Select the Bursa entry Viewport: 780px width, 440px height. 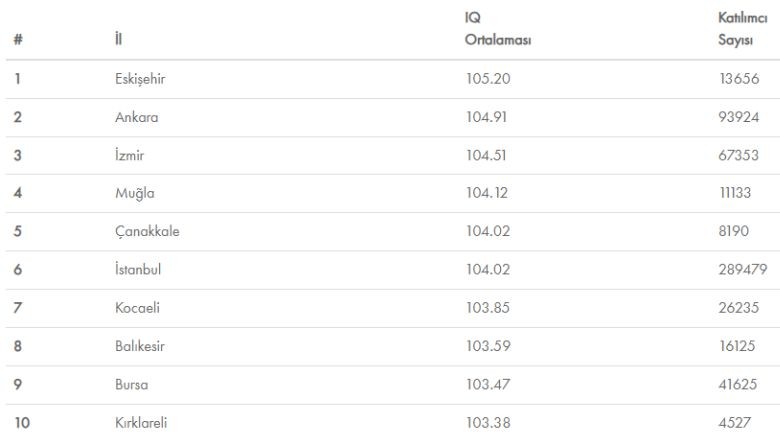pos(132,385)
